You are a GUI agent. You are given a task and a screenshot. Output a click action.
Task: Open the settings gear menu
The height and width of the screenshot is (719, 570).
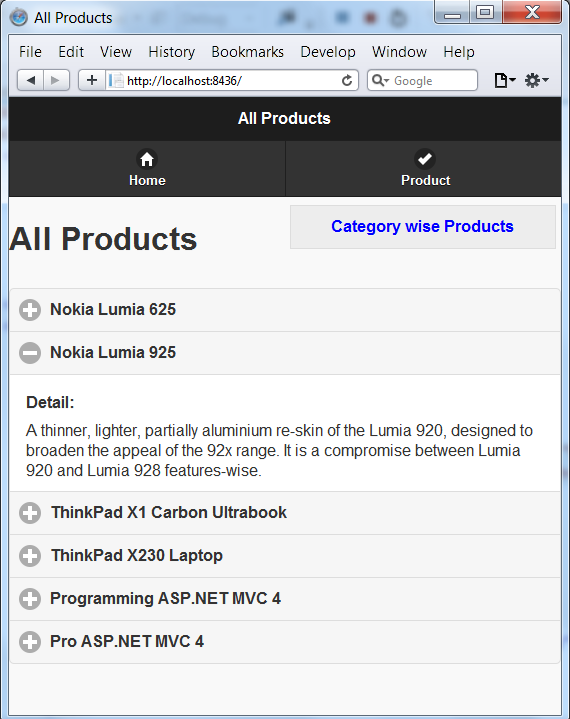tap(536, 81)
